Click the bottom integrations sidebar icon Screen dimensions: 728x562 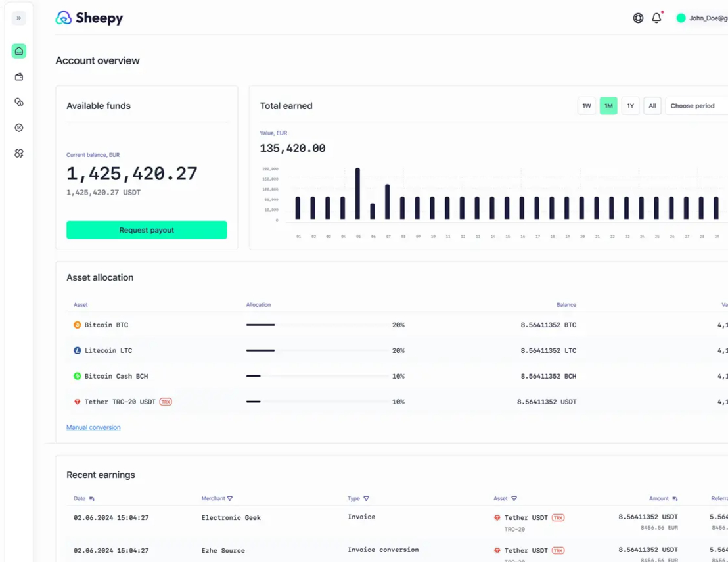[x=19, y=153]
